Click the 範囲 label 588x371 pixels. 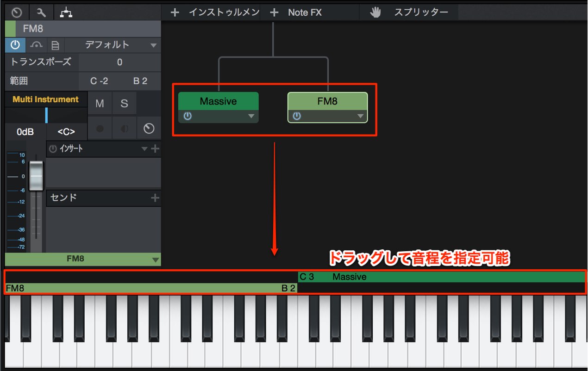coord(19,81)
